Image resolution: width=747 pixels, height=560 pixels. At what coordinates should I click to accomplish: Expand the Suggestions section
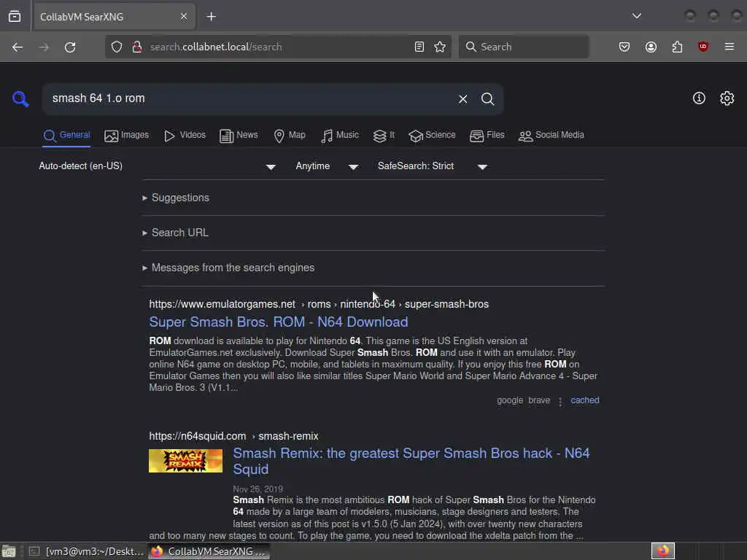[176, 198]
